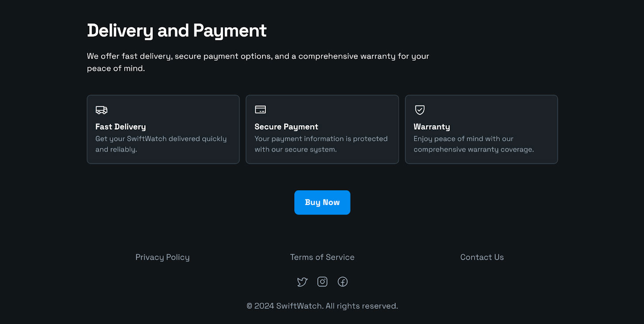Open the Instagram icon link
The image size is (644, 324).
322,282
